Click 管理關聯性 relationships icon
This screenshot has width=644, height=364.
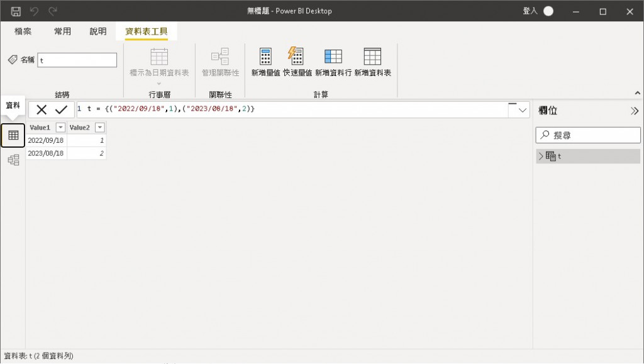[x=220, y=56]
